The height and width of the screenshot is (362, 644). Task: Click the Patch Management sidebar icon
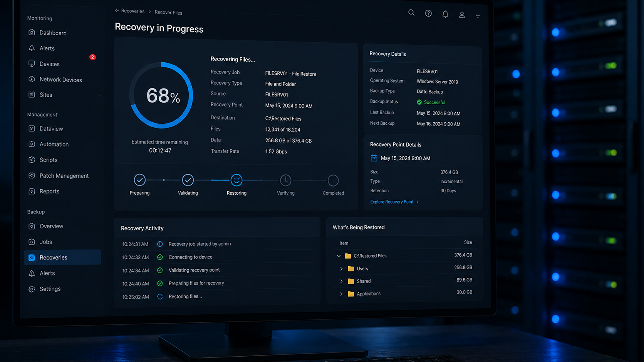click(x=32, y=175)
